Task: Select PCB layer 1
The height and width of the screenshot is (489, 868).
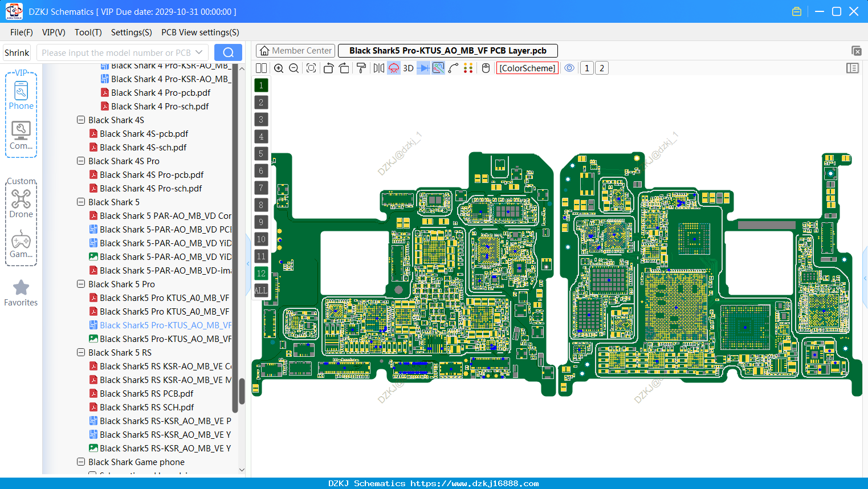Action: click(261, 85)
